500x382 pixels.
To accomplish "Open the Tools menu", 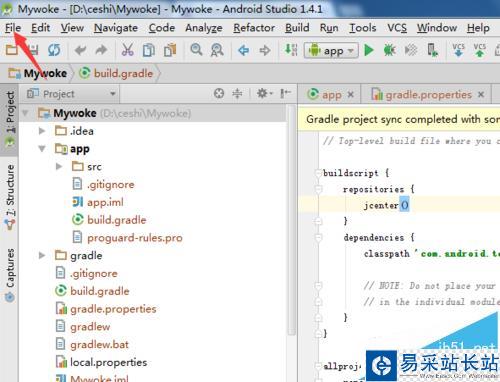I will (x=363, y=28).
